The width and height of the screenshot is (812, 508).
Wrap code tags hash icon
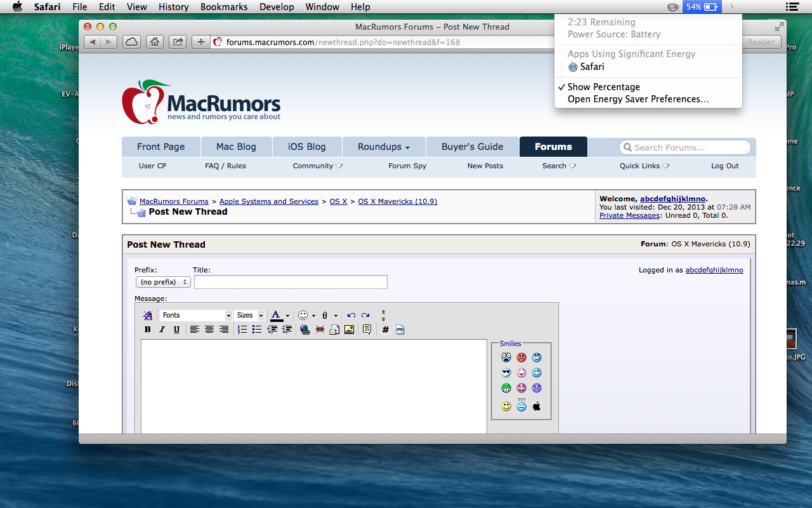(x=385, y=330)
